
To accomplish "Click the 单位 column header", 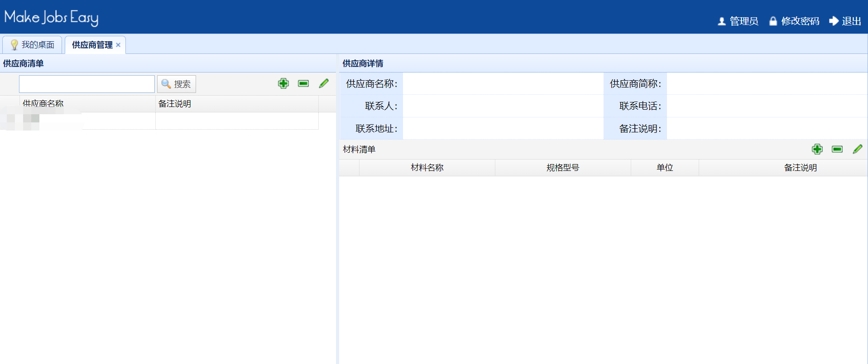I will tap(665, 168).
